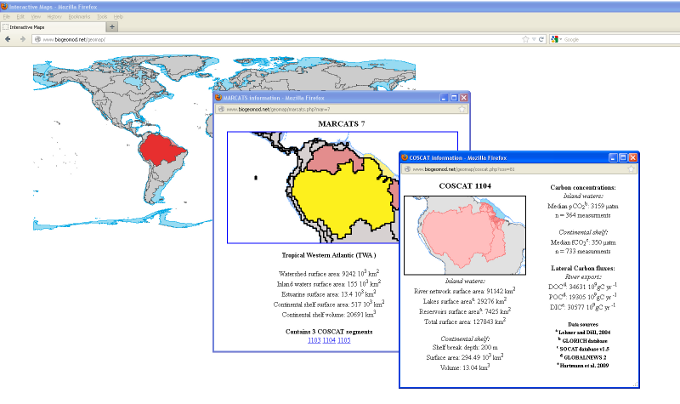Viewport: 680px width, 404px height.
Task: Click the 'GLORICH database' data source
Action: tap(583, 341)
